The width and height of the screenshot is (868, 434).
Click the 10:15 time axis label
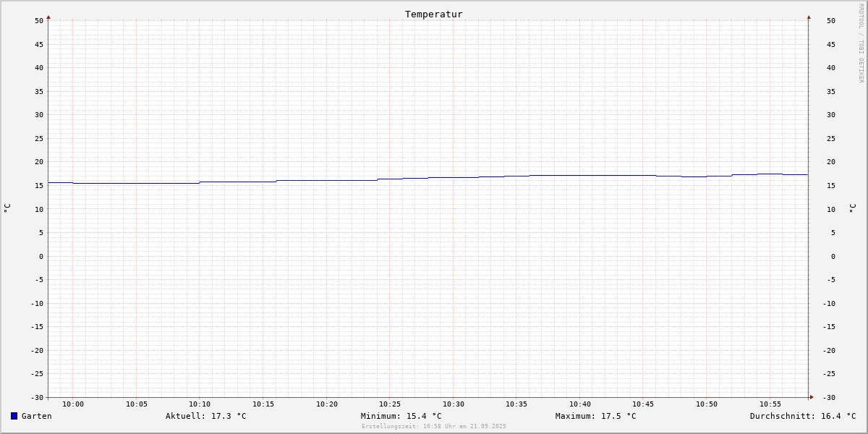click(x=263, y=404)
